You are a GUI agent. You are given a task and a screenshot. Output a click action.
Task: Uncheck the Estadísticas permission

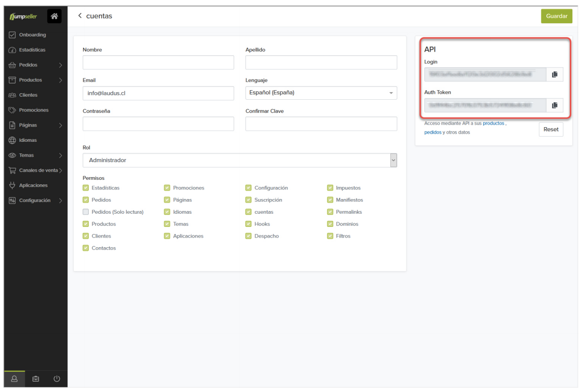86,188
